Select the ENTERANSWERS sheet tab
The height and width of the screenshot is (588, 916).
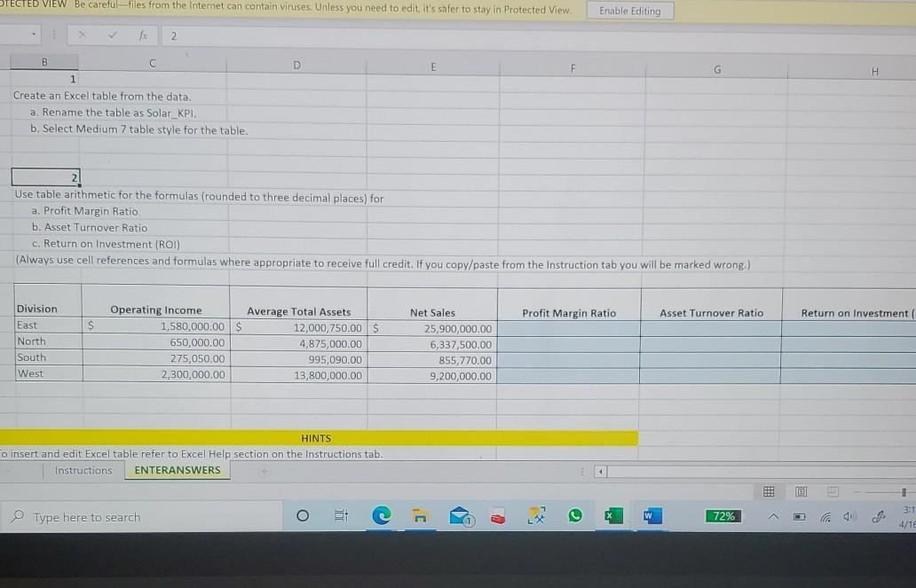(176, 470)
